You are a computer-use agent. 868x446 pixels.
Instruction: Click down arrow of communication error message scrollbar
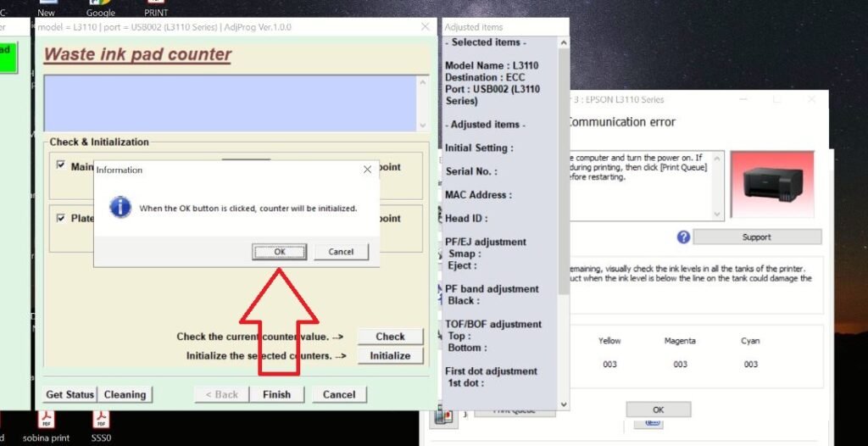tap(717, 214)
